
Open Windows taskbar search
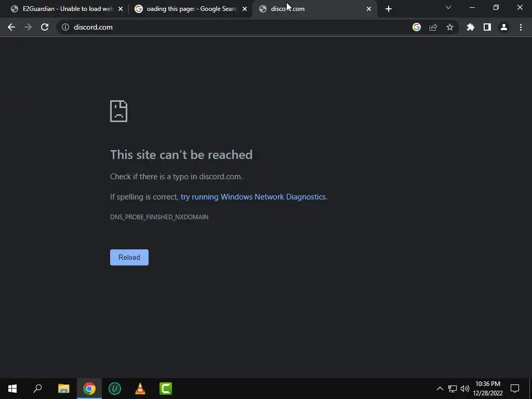pyautogui.click(x=37, y=389)
